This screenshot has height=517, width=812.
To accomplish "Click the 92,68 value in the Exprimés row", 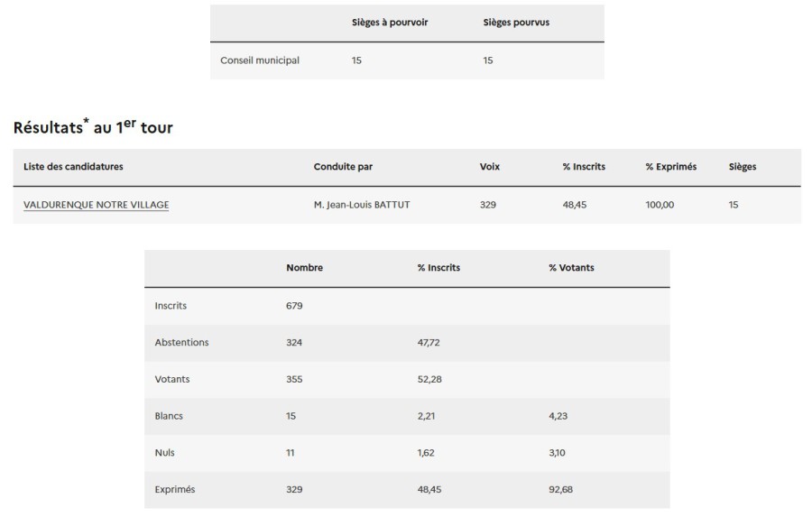I will (x=560, y=490).
